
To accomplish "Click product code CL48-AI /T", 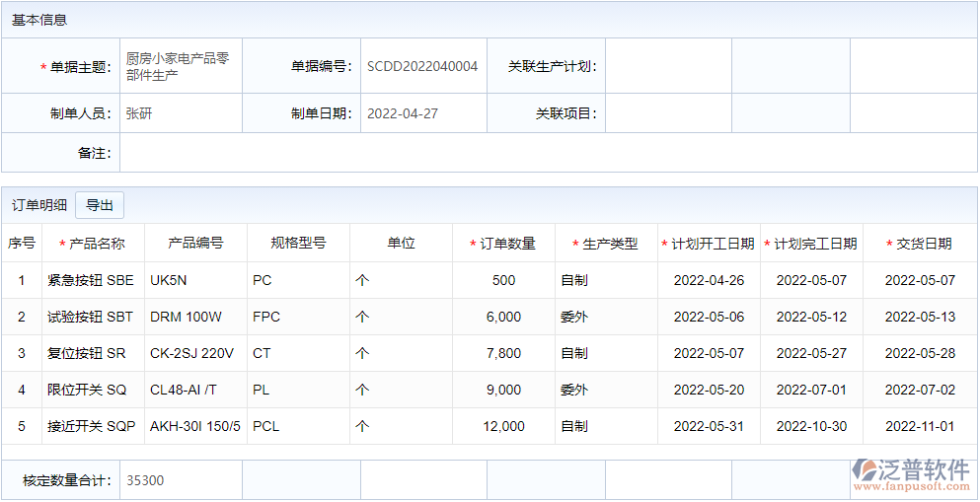I will [x=184, y=391].
